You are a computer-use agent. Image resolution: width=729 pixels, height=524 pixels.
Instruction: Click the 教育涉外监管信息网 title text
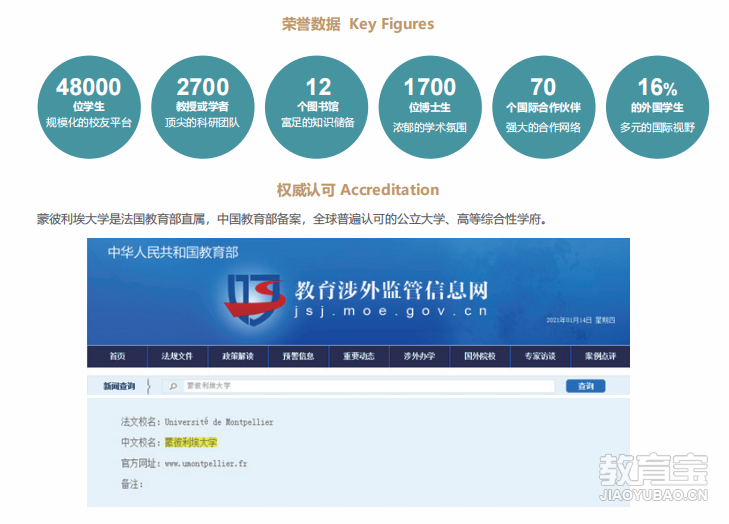click(391, 290)
